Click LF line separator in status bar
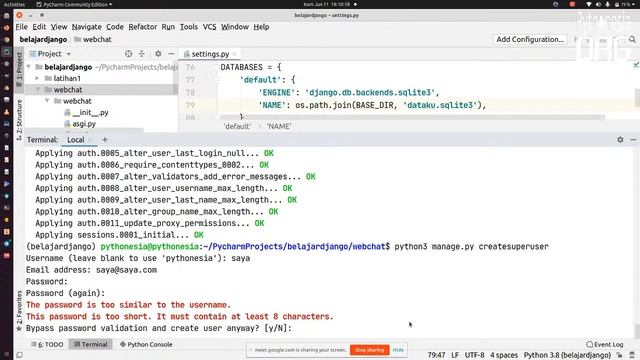Image resolution: width=640 pixels, height=360 pixels. pyautogui.click(x=455, y=355)
